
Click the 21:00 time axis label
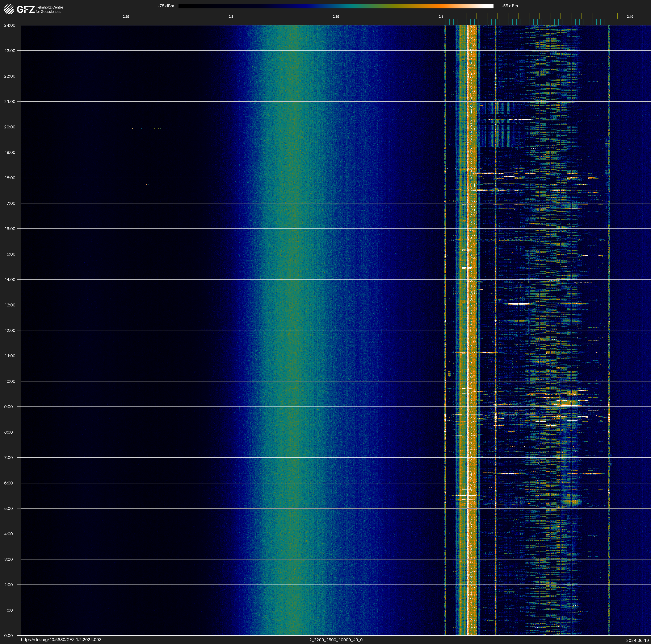point(10,102)
